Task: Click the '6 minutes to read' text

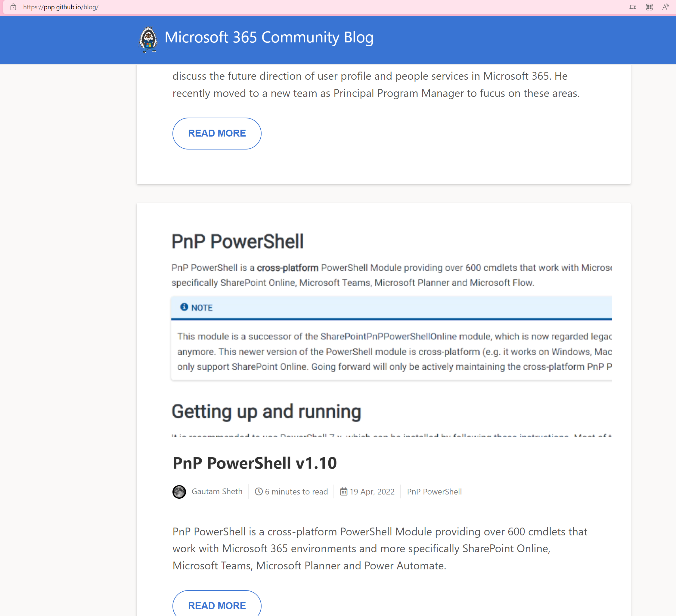Action: [x=296, y=492]
